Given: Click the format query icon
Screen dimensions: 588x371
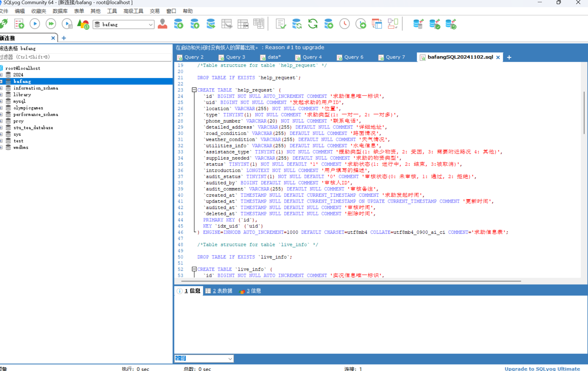Looking at the screenshot, I should [281, 24].
